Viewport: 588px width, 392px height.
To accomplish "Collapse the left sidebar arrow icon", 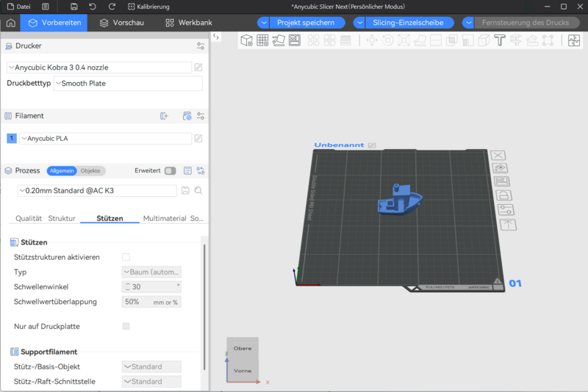I will tap(216, 37).
